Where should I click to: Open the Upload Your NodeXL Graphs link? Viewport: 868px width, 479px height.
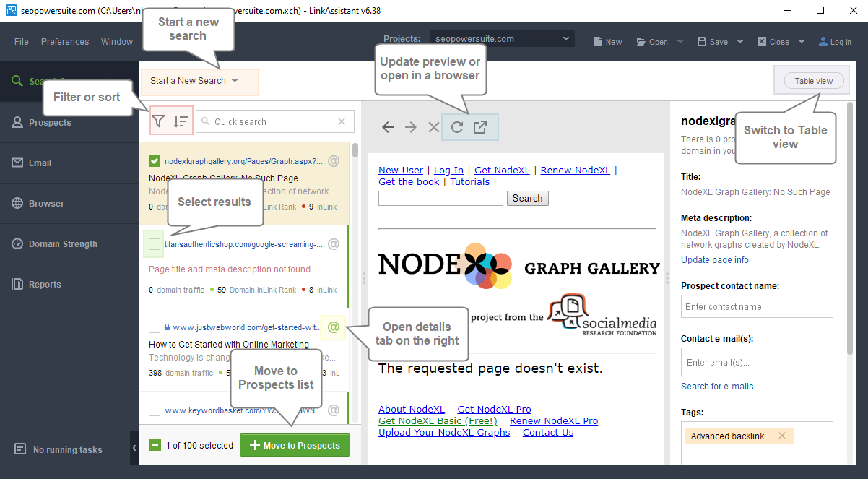click(444, 432)
